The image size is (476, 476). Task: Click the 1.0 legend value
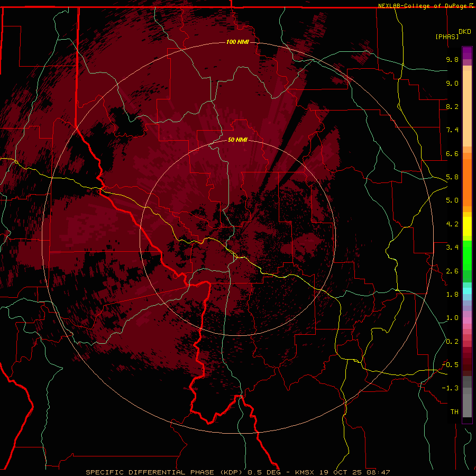(452, 318)
